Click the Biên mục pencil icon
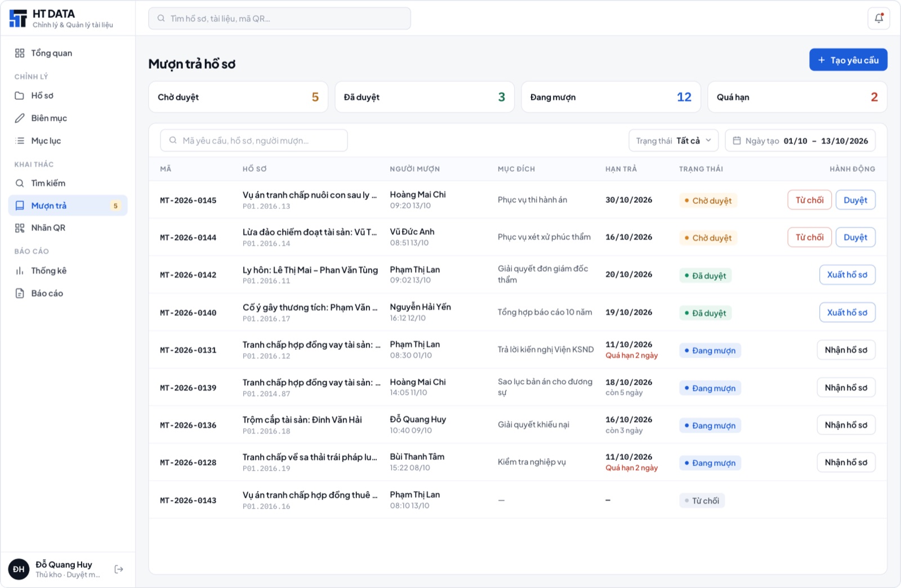The height and width of the screenshot is (588, 901). 20,118
